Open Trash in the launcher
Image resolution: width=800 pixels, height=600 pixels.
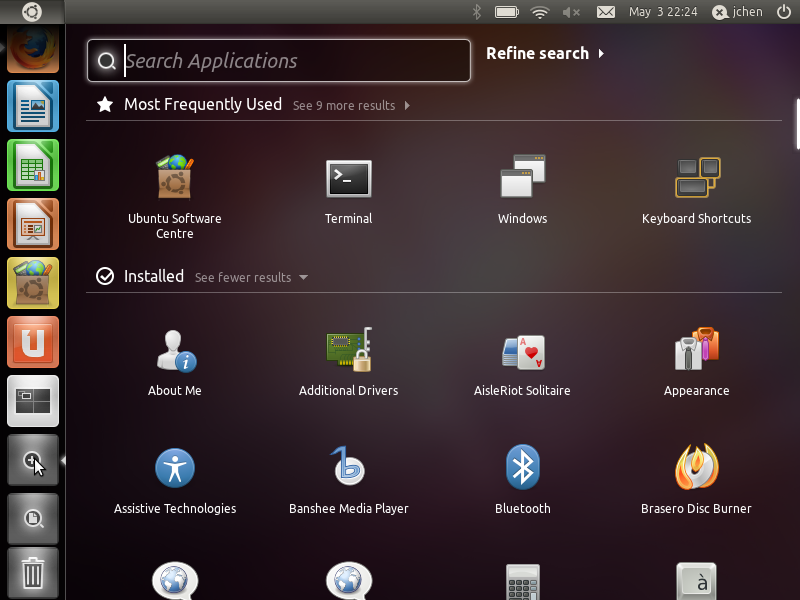pyautogui.click(x=33, y=573)
